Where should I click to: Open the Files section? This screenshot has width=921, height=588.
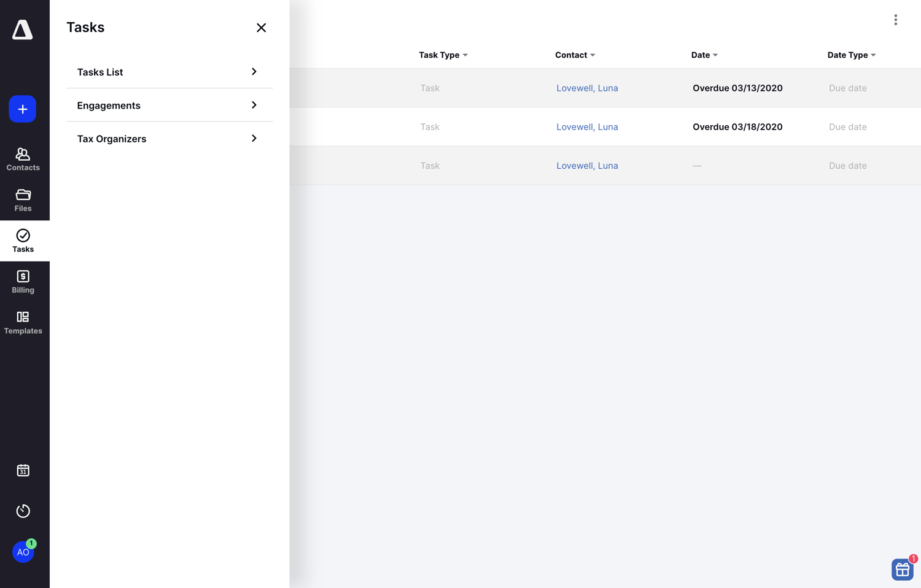tap(23, 200)
